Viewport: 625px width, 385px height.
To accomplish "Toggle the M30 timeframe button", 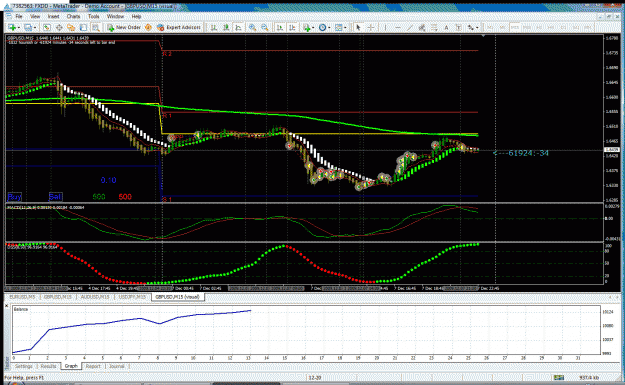I will [x=527, y=28].
